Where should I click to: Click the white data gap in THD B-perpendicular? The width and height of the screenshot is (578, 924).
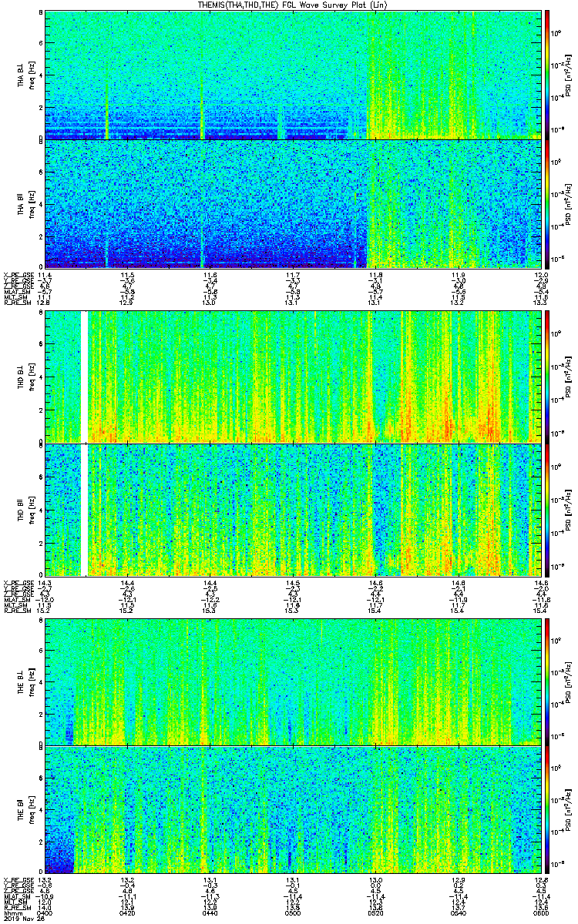[x=85, y=377]
